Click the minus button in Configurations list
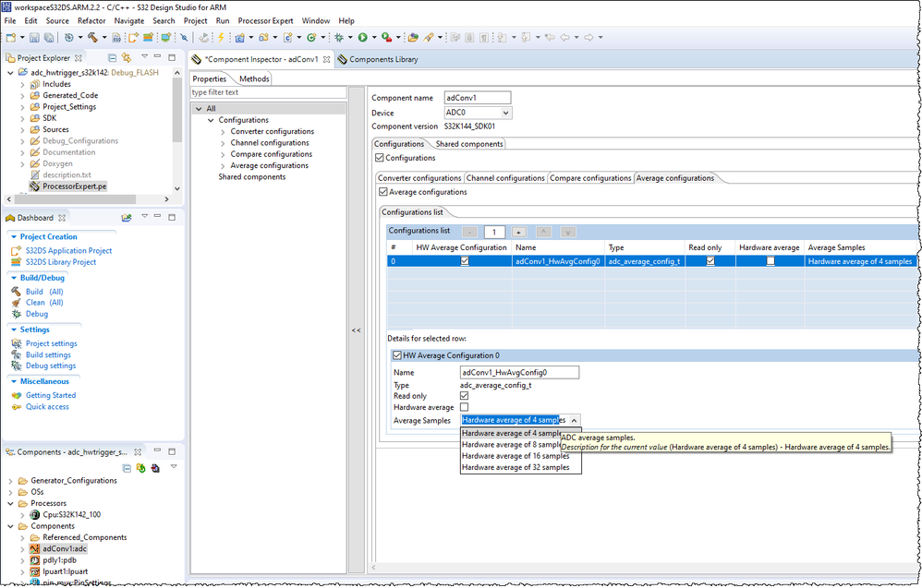The height and width of the screenshot is (588, 922). pyautogui.click(x=470, y=232)
